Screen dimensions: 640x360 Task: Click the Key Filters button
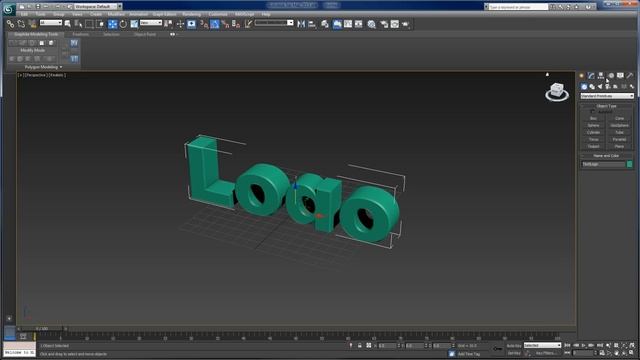click(x=545, y=353)
